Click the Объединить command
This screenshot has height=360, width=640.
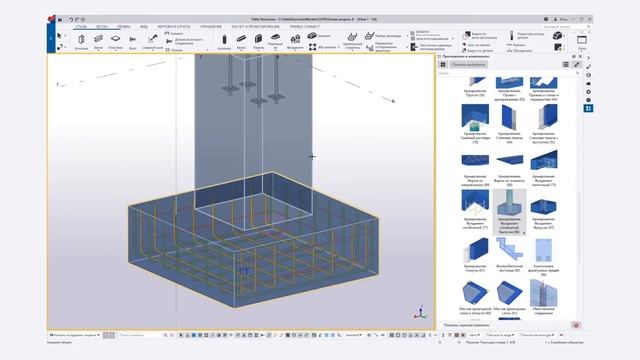pos(520,51)
